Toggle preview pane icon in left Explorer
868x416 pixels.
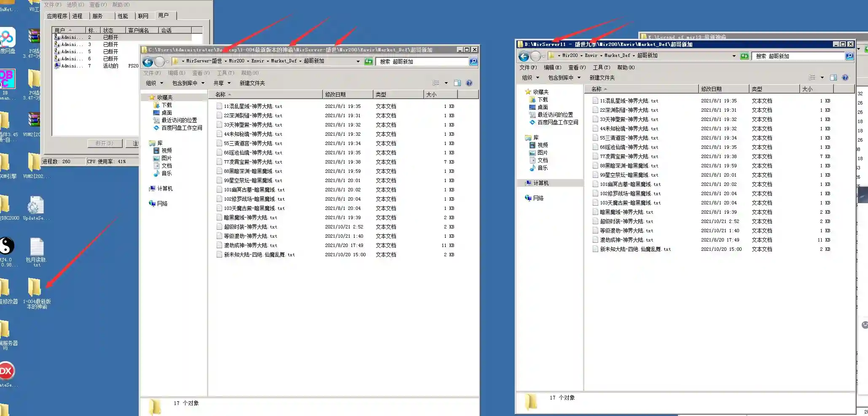(457, 83)
